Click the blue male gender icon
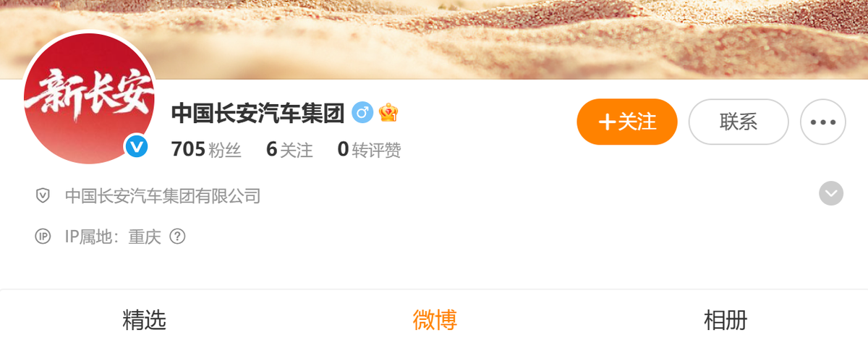868x343 pixels. click(362, 113)
